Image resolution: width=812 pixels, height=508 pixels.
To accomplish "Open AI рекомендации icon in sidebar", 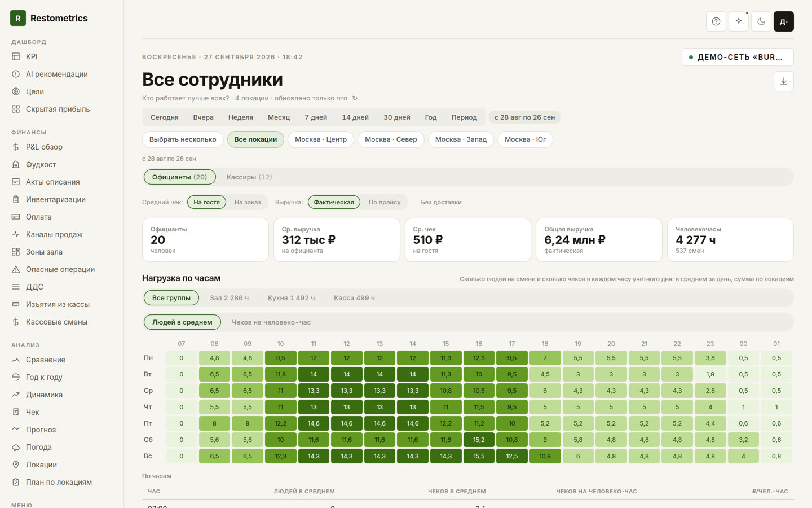I will tap(16, 74).
